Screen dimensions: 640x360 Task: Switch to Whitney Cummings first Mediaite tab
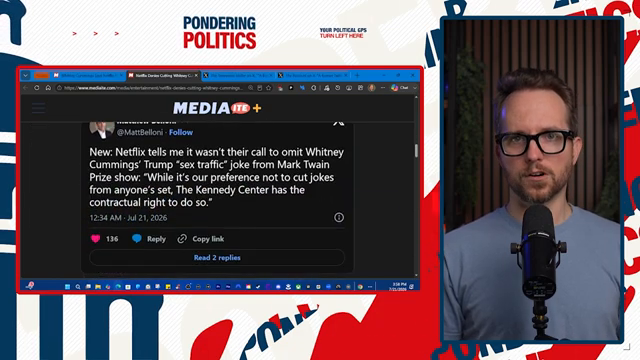(89, 76)
